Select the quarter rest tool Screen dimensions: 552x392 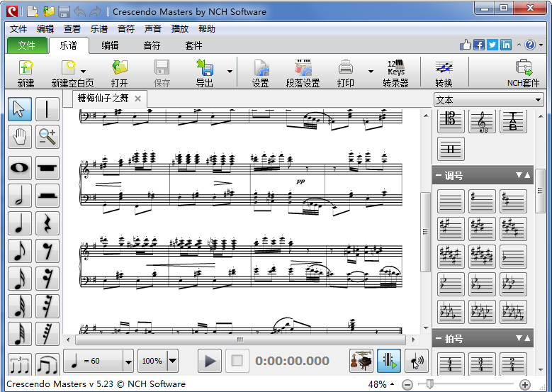point(47,223)
